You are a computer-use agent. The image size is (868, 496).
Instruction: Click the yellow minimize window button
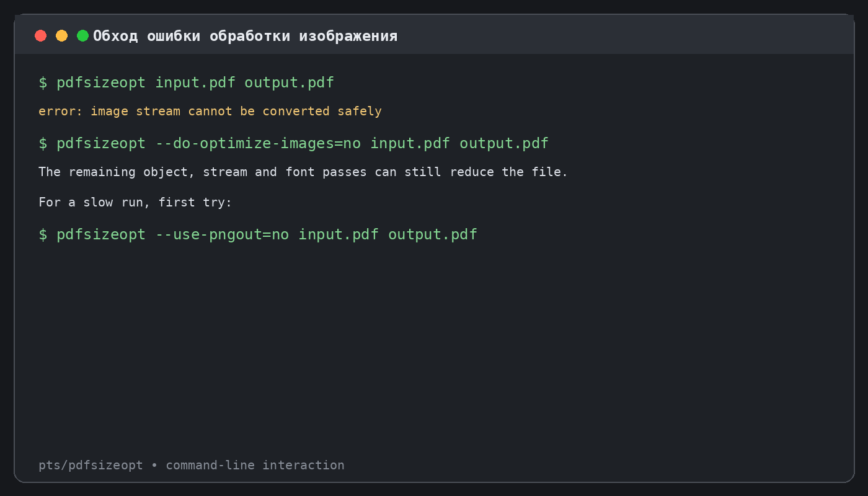[x=62, y=36]
